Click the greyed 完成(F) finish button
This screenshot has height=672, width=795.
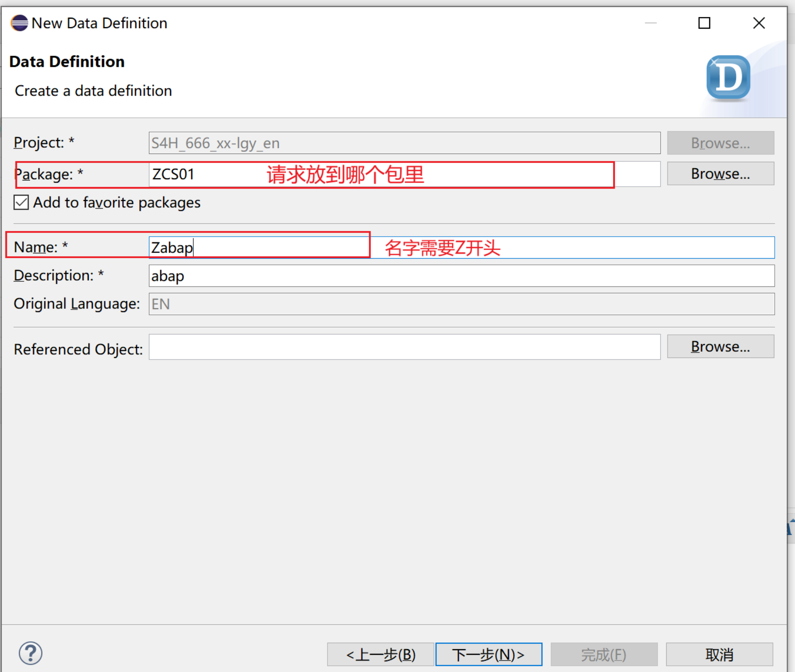pos(604,654)
